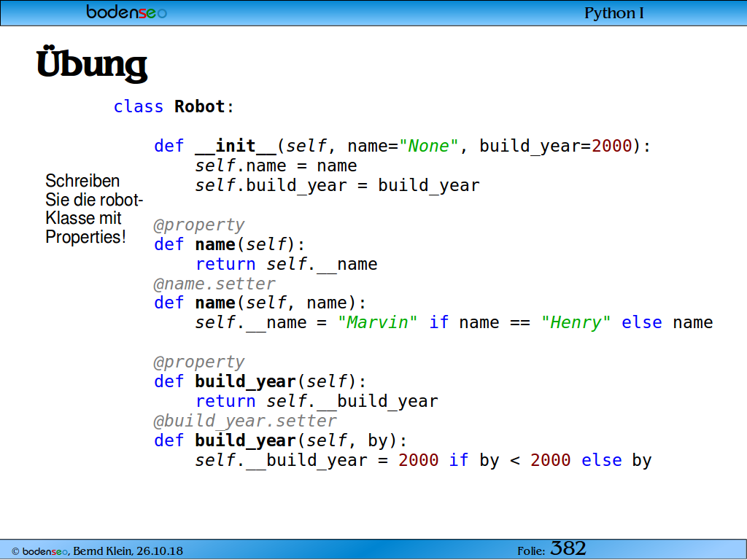Viewport: 747px width, 560px height.
Task: Click the '2000 if by < 2000 else by' line
Action: [423, 461]
